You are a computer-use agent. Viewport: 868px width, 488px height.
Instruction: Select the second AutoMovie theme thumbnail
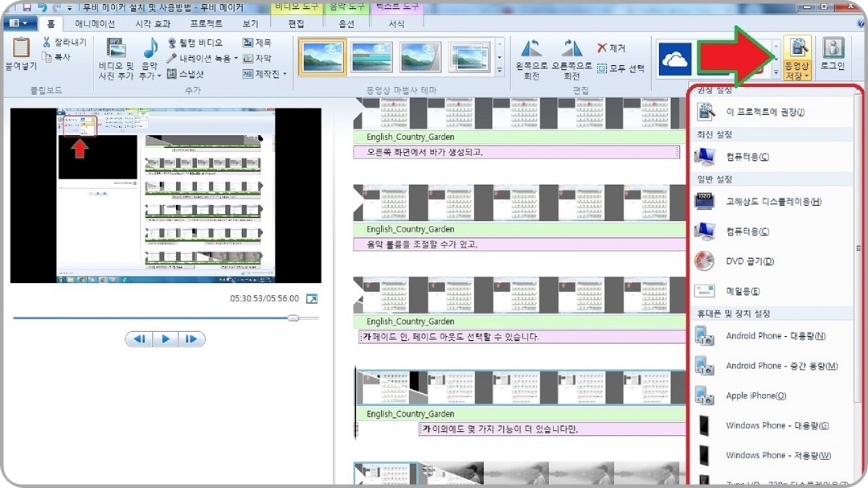pyautogui.click(x=371, y=56)
